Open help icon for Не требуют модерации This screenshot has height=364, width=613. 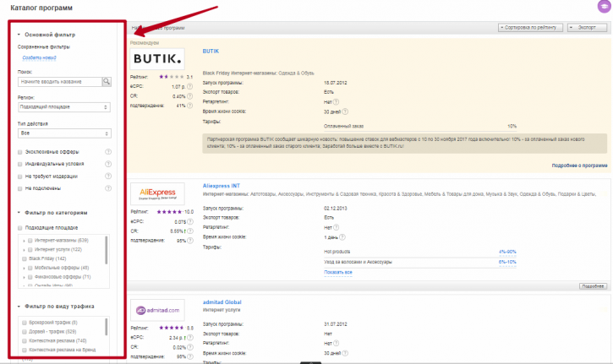108,177
